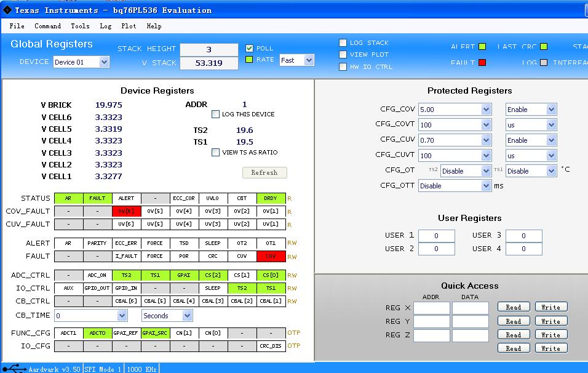Toggle the ADC_ON bit in ADC_CTRL

pos(97,275)
